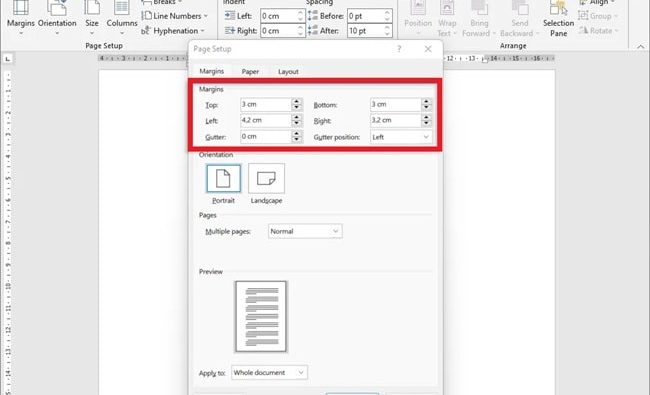This screenshot has height=395, width=650.
Task: Open the Rotate dropdown
Action: click(x=598, y=31)
